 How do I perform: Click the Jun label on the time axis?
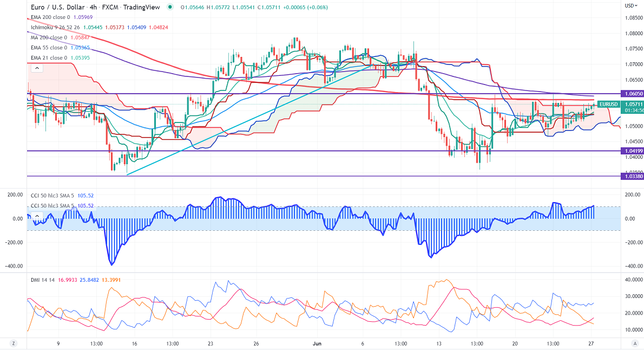[317, 344]
